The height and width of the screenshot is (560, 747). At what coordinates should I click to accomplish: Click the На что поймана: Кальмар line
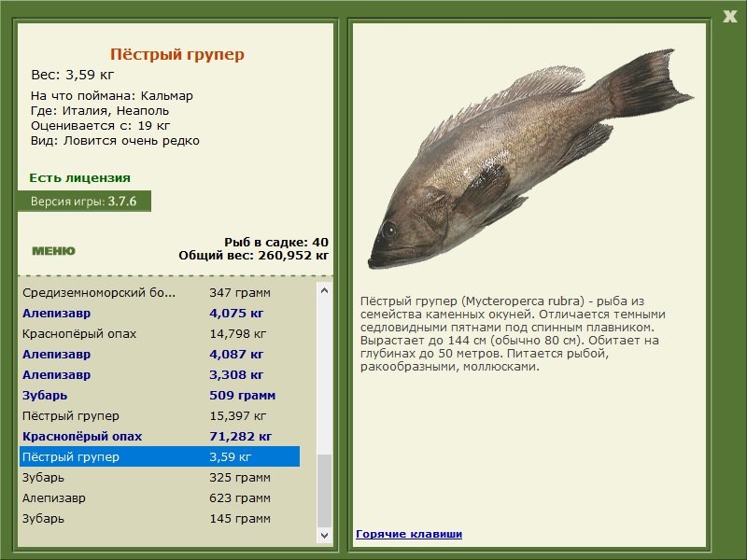112,96
